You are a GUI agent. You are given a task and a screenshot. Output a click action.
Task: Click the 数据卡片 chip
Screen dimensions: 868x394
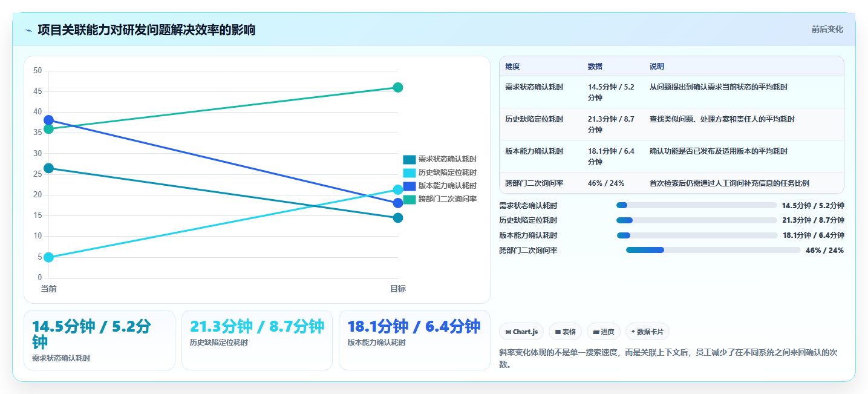pos(647,332)
